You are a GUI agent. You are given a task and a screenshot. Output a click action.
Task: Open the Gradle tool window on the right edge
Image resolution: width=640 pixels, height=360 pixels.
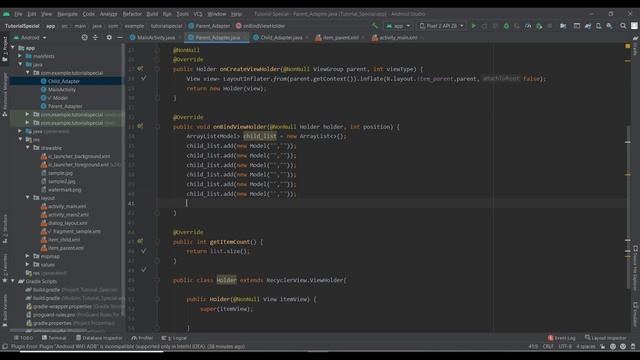[636, 46]
